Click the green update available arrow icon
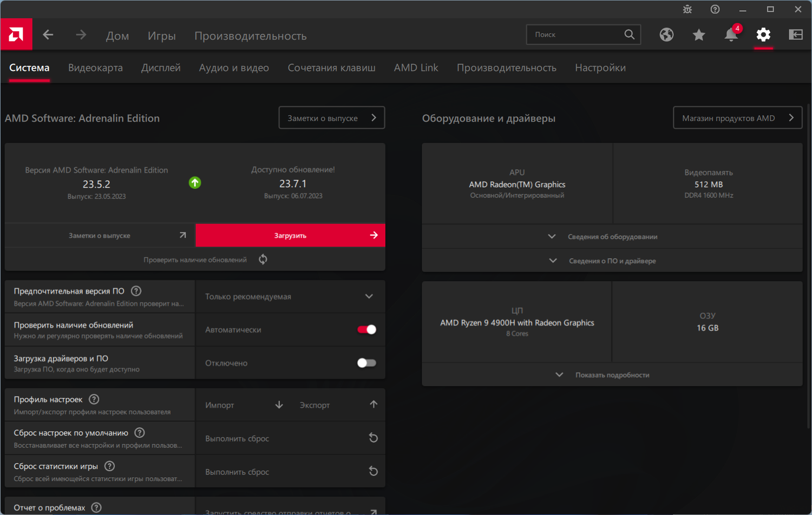This screenshot has width=812, height=515. (x=195, y=183)
